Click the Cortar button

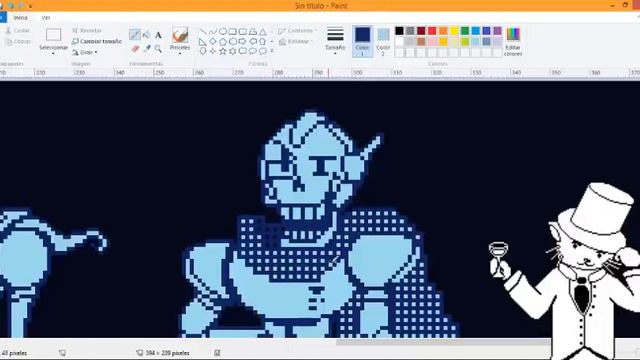18,31
